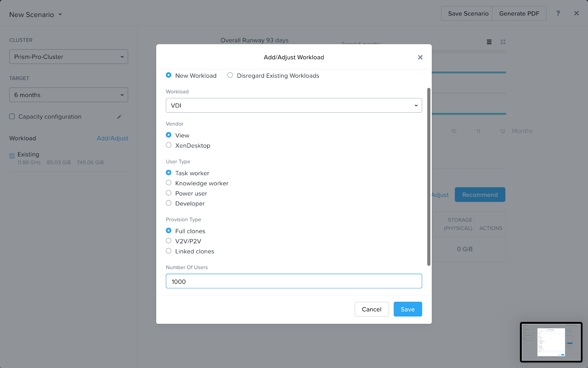Switch to list view icon

point(489,42)
